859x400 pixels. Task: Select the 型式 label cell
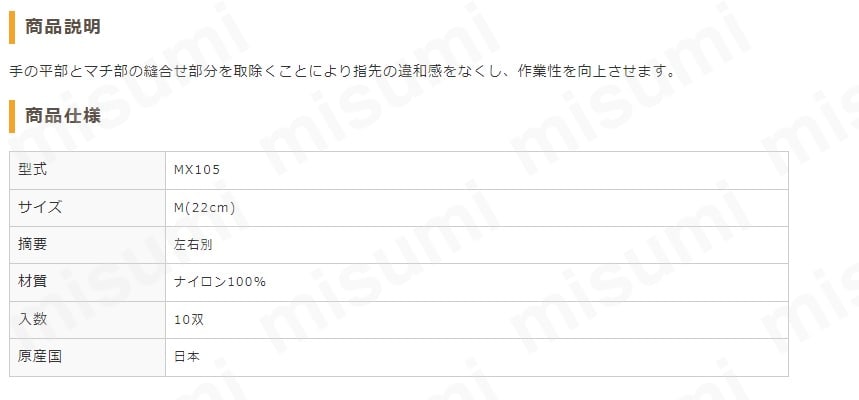click(x=88, y=170)
